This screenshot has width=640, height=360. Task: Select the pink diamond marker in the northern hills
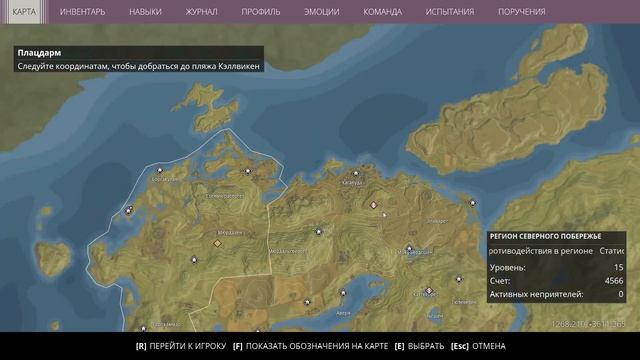pyautogui.click(x=373, y=205)
